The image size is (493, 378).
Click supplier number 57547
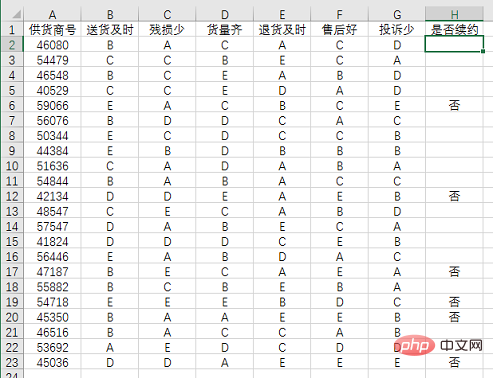coord(52,227)
